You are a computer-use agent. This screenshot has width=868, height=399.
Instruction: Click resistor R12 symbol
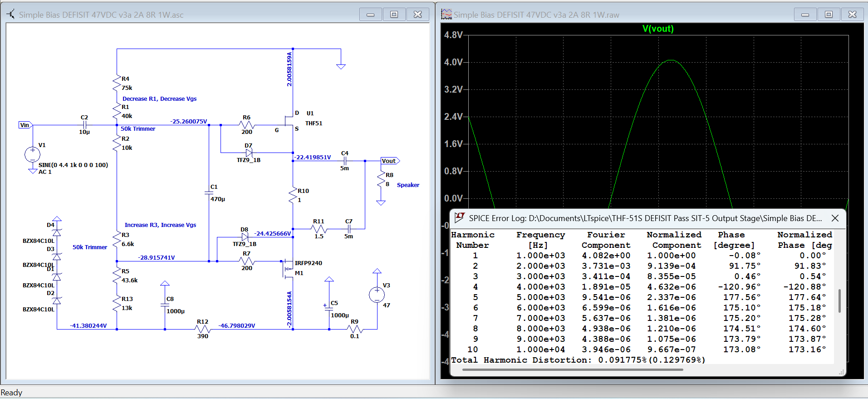pos(202,329)
